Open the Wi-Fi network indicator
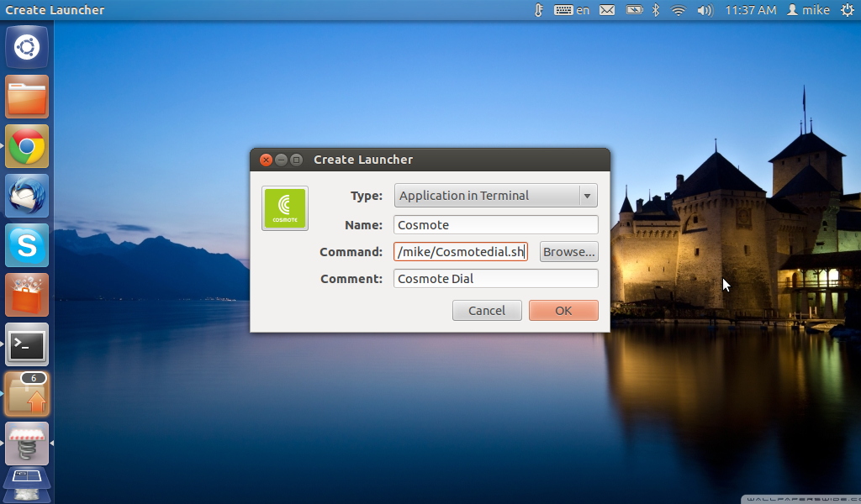 (x=679, y=10)
